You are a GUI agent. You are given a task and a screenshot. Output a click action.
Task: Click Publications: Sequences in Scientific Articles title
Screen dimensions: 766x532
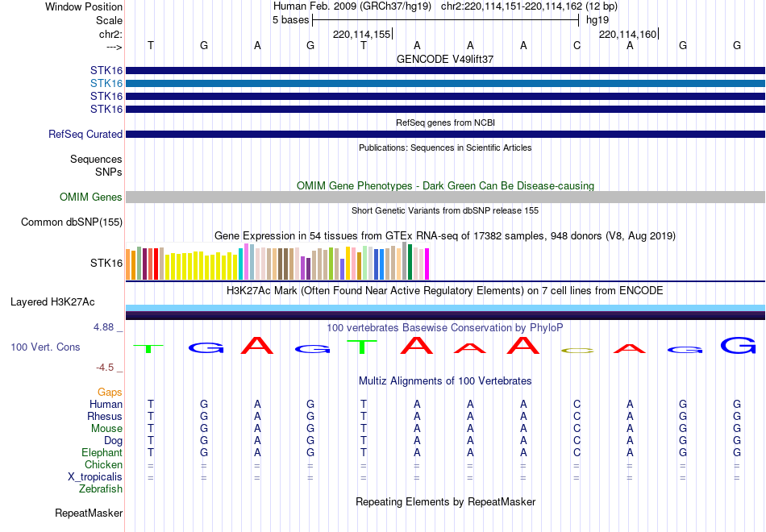click(x=445, y=148)
